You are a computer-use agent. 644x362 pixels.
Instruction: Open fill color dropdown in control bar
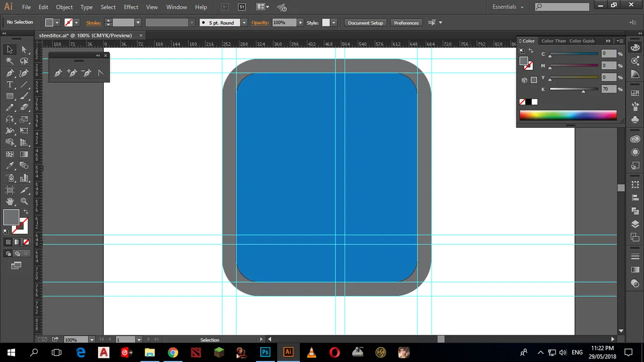(57, 23)
